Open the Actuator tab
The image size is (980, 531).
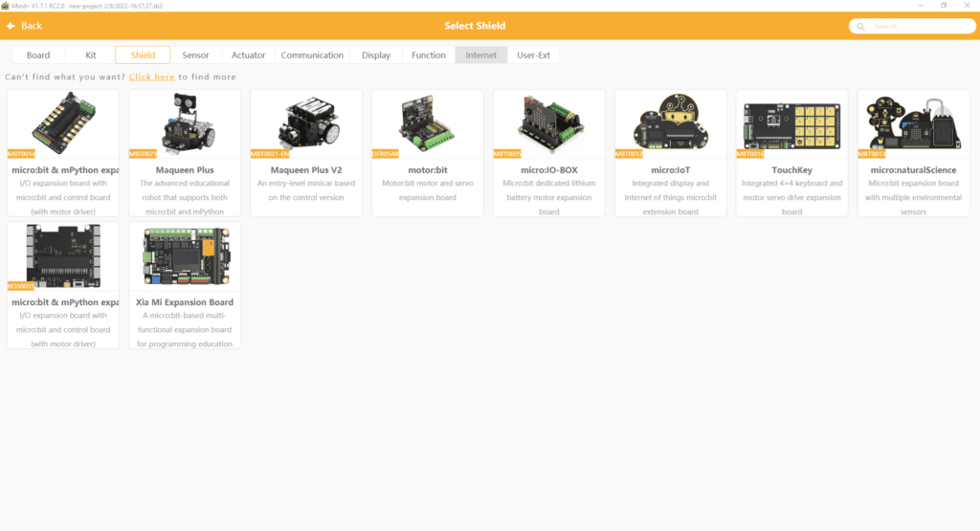[248, 55]
